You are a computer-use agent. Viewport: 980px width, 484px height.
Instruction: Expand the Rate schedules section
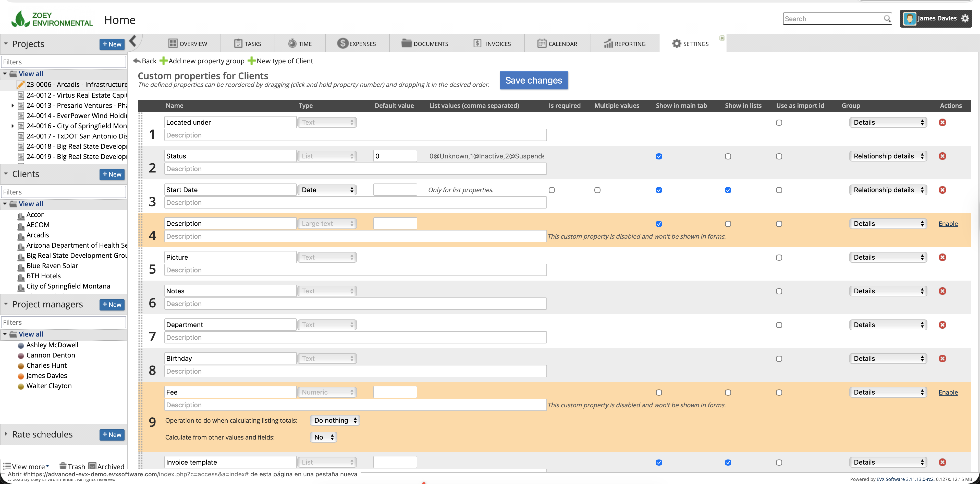click(x=6, y=434)
